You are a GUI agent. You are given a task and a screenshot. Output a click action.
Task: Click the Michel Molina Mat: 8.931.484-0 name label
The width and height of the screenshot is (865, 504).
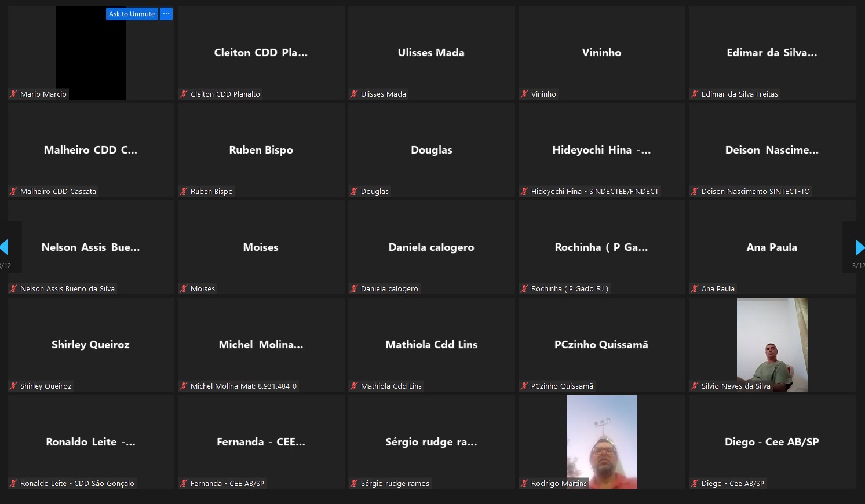click(243, 386)
